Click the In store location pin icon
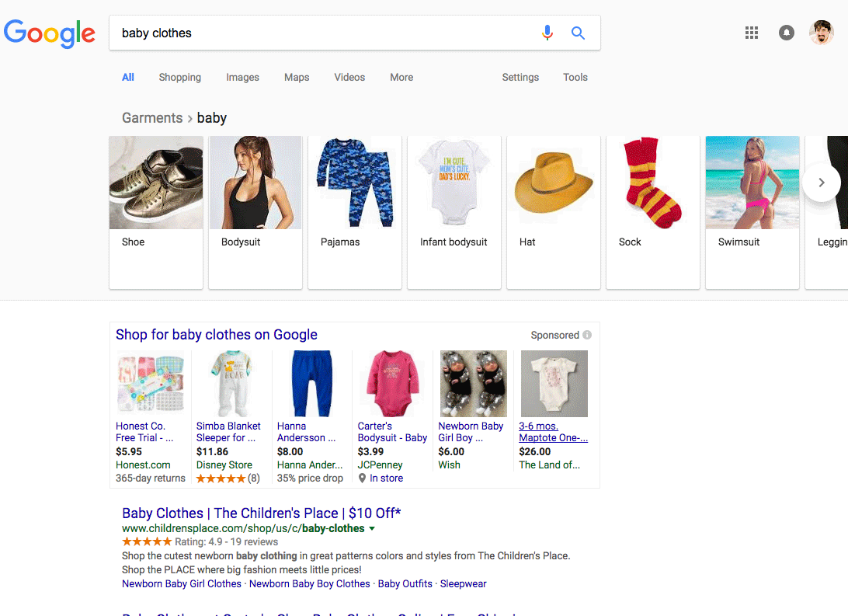This screenshot has height=616, width=848. coord(362,479)
